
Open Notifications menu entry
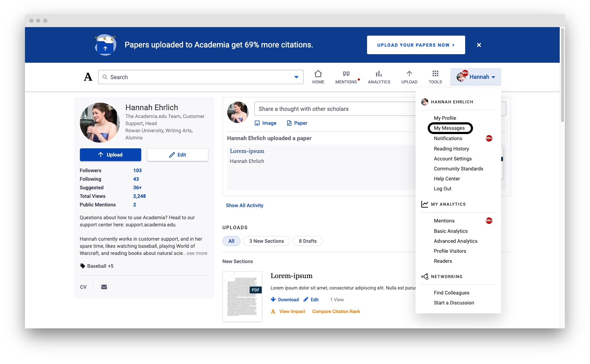tap(448, 138)
